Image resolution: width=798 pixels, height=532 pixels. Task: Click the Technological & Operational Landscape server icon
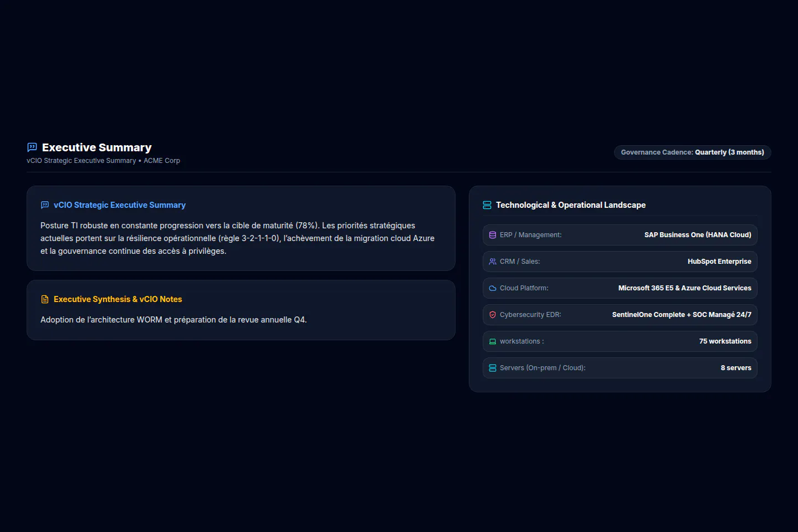487,205
